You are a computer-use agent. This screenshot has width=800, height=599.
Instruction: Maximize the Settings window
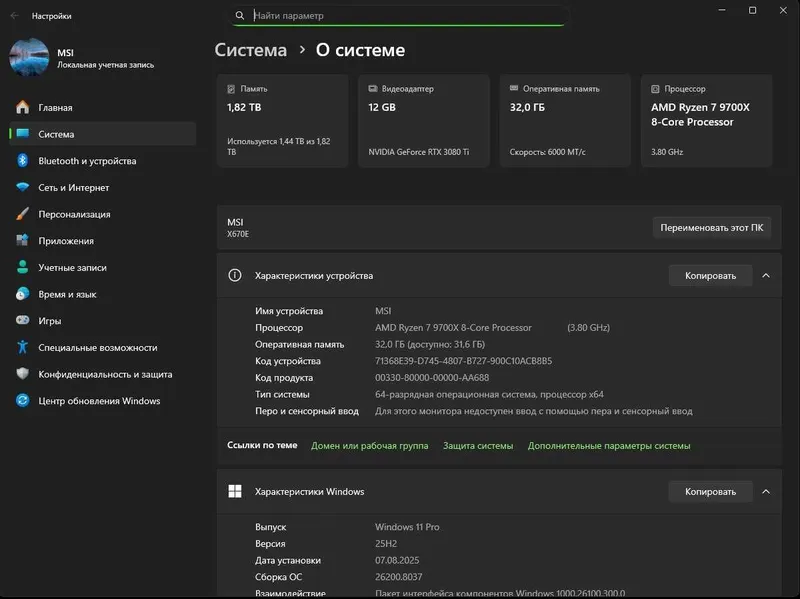coord(752,10)
